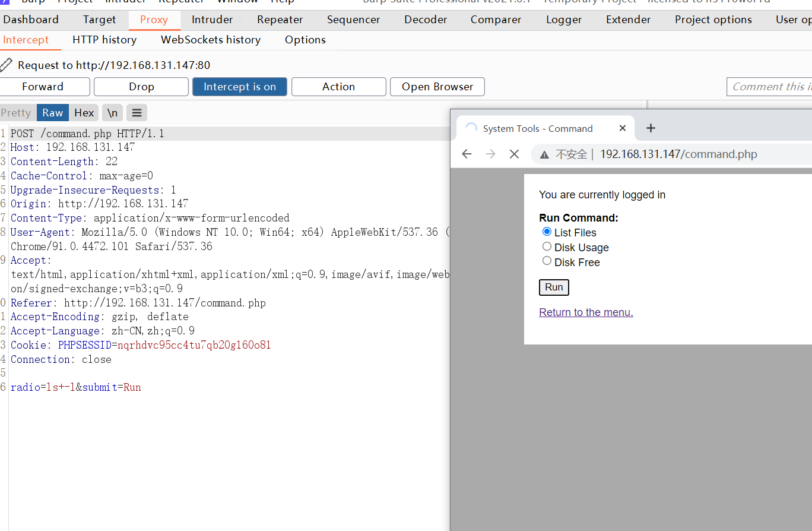This screenshot has width=812, height=531.
Task: Select the List Files radio button
Action: [x=547, y=232]
